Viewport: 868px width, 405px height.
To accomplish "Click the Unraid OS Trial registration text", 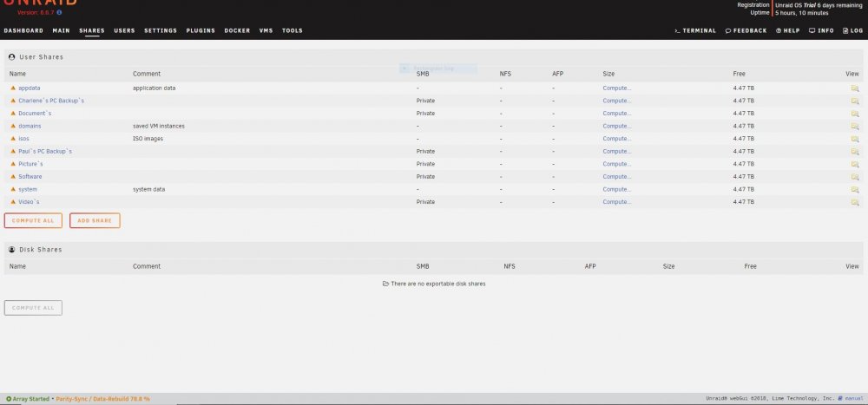I will tap(819, 5).
